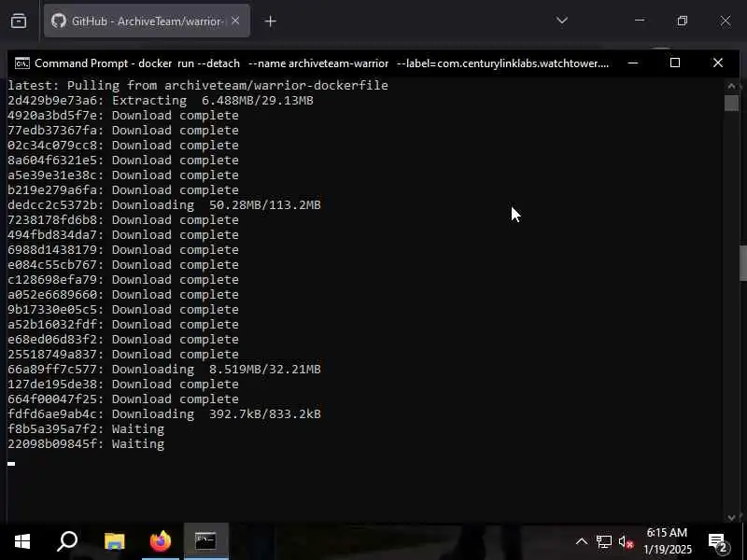Click the 6988d1438179 Download complete line

[x=123, y=249]
